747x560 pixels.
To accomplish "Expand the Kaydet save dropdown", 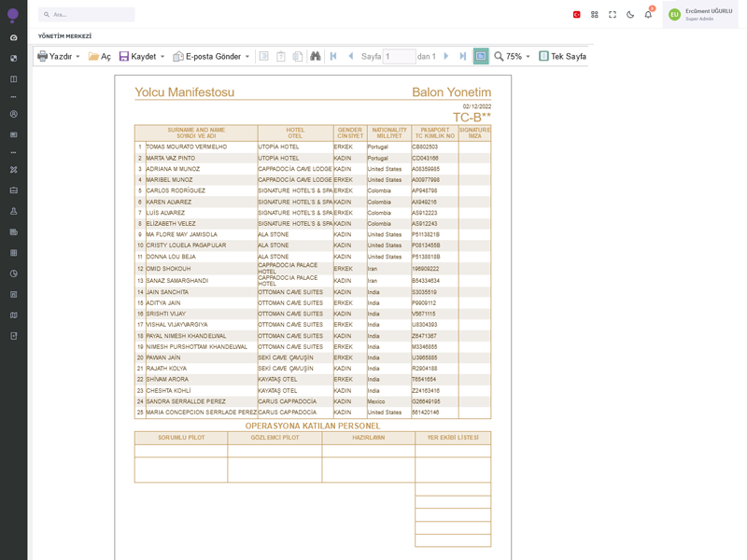I will click(162, 57).
